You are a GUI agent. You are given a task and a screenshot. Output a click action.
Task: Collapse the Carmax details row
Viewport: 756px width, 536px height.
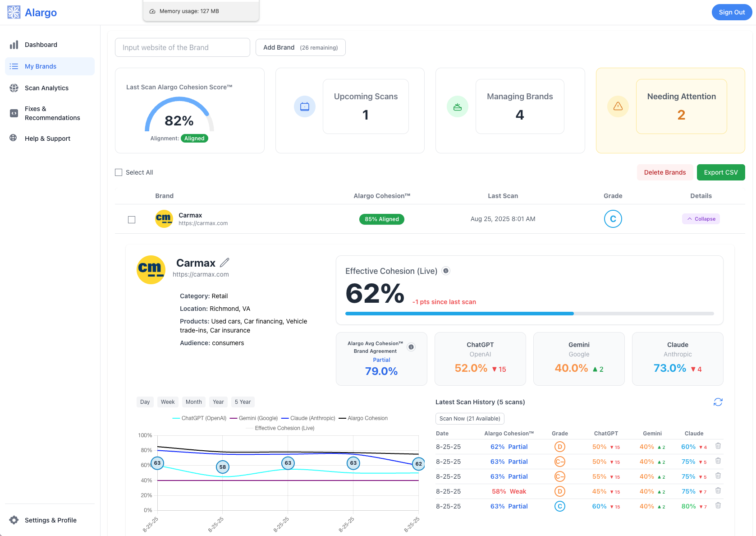(701, 219)
